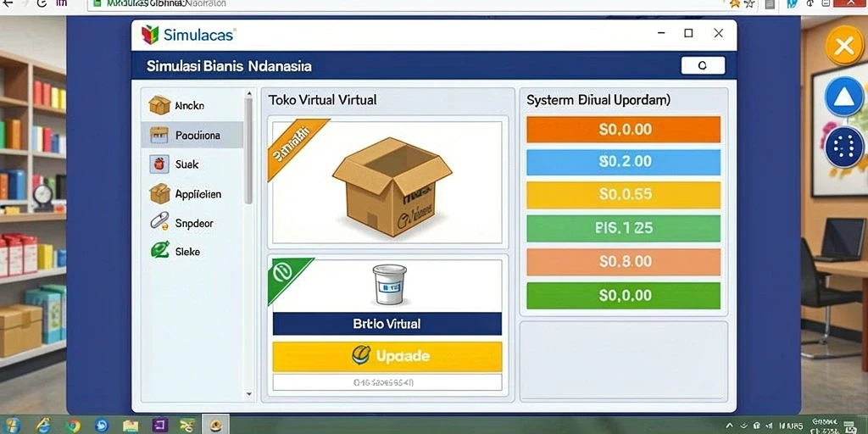Screen dimensions: 868x434
Task: Open the Sleke green icon item
Action: pos(160,250)
